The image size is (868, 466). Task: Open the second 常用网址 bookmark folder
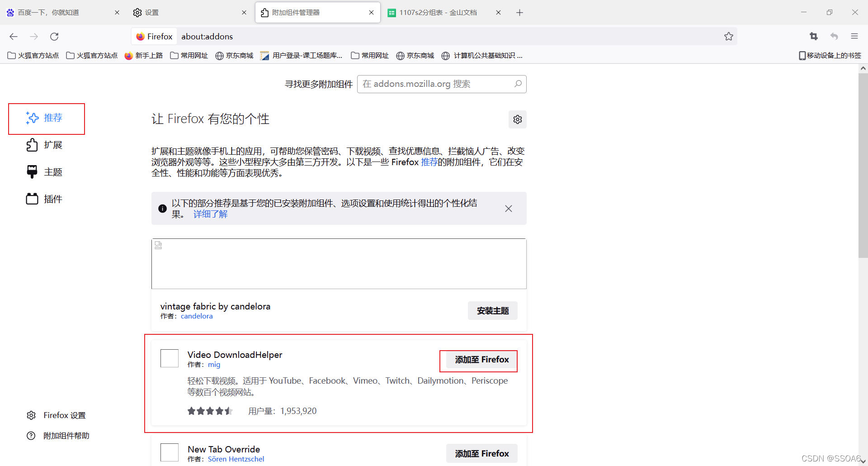click(x=370, y=56)
